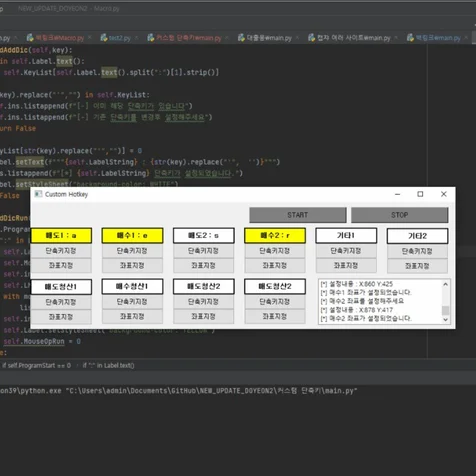Viewport: 476px width, 476px height.
Task: Select the white 매도2 : s hotkey label
Action: pos(204,236)
